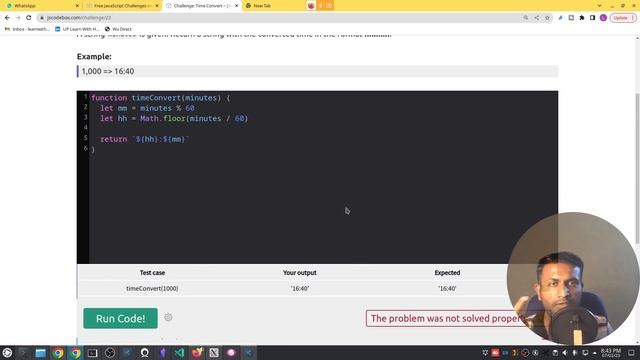Open the second active Chrome taskbar icon
The height and width of the screenshot is (360, 640).
click(76, 353)
